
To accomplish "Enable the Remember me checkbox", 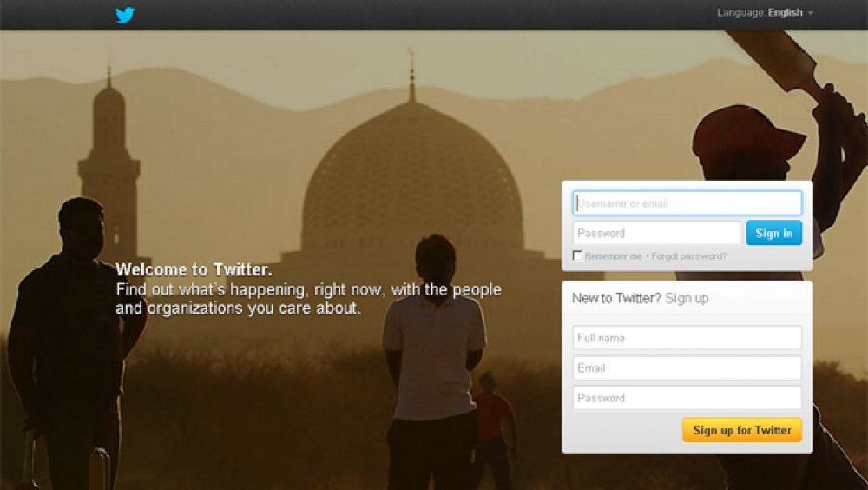I will [x=577, y=255].
